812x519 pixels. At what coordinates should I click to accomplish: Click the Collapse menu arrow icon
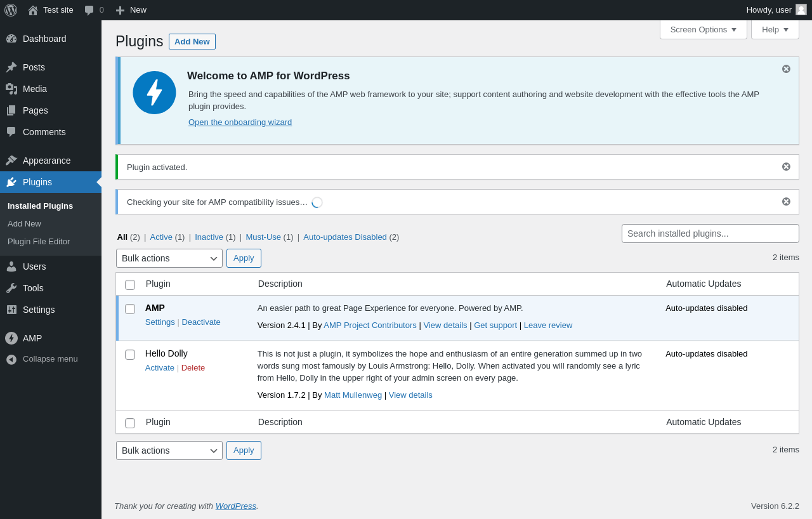pyautogui.click(x=11, y=359)
